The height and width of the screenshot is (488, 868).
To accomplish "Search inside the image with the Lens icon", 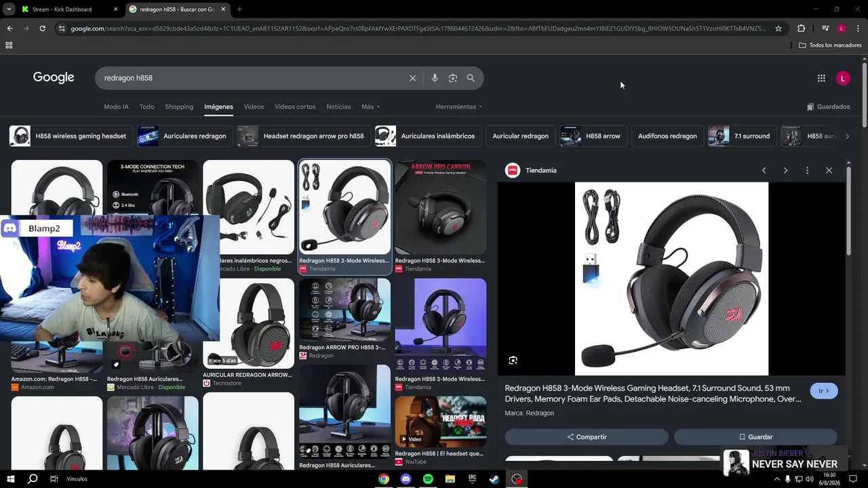I will (x=513, y=361).
